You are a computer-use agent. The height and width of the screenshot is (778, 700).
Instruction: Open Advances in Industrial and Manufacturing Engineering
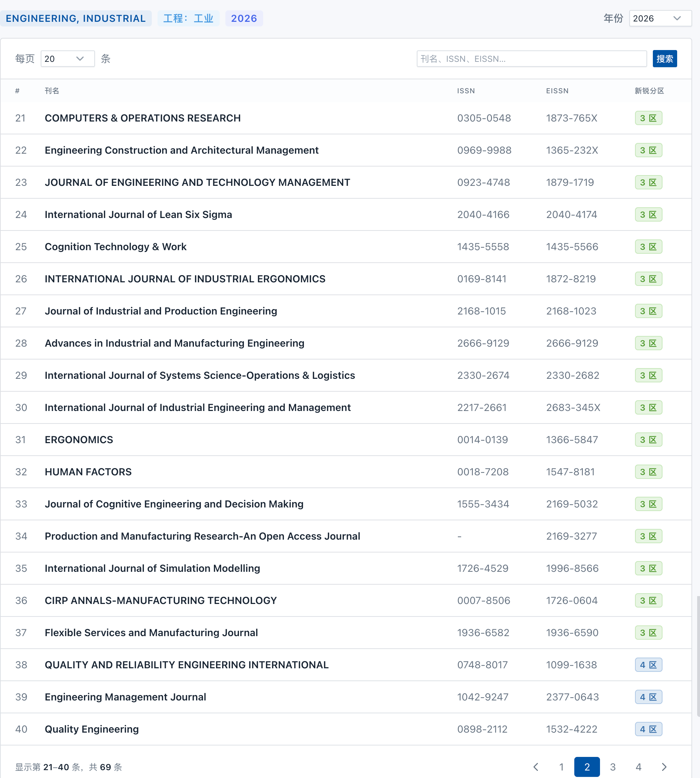175,343
